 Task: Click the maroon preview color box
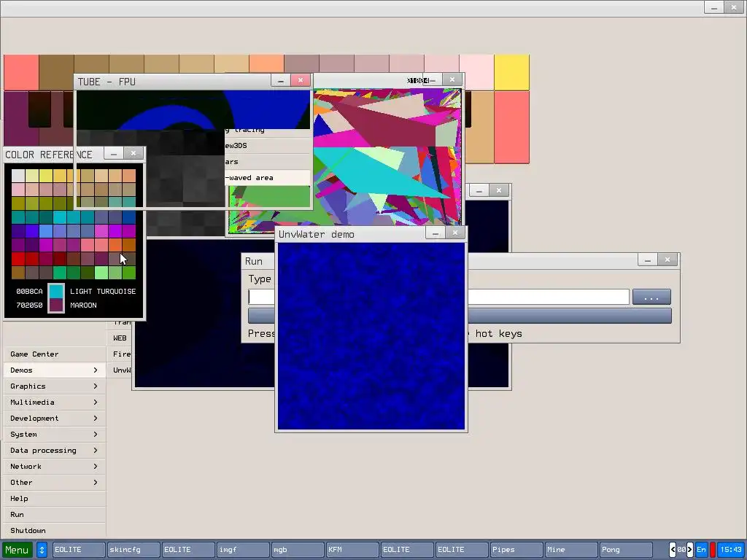(x=56, y=306)
